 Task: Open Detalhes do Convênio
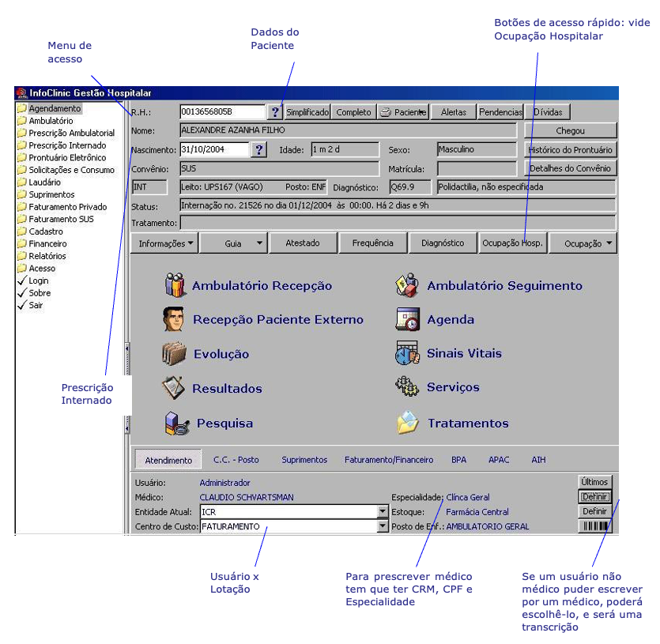tap(571, 168)
